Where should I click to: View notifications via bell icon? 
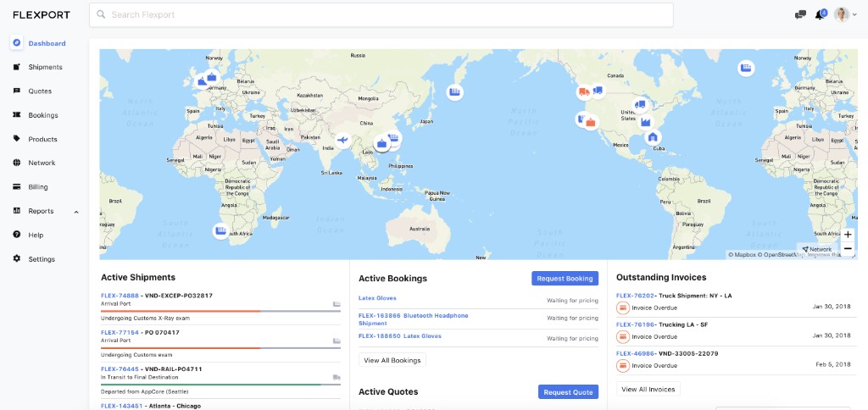(821, 14)
